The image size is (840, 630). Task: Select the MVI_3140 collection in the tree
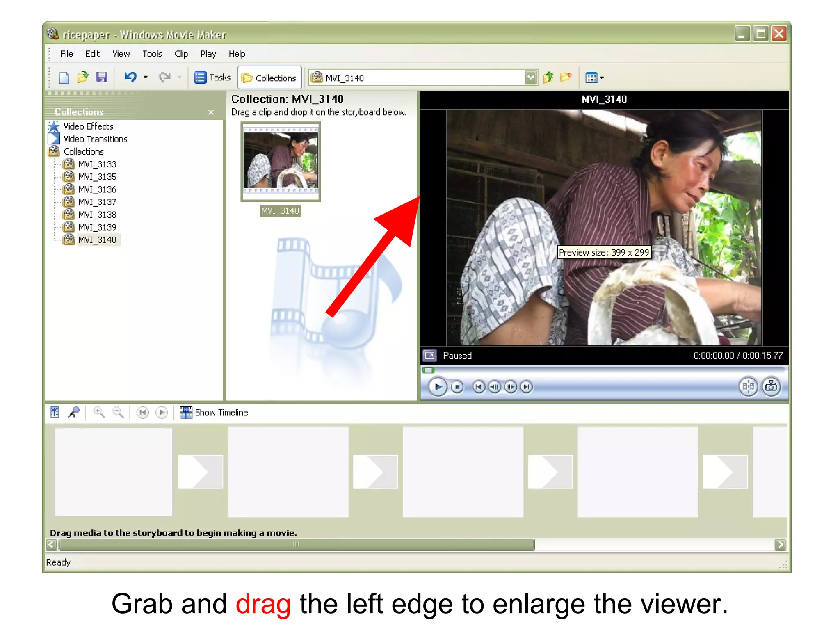pyautogui.click(x=97, y=240)
